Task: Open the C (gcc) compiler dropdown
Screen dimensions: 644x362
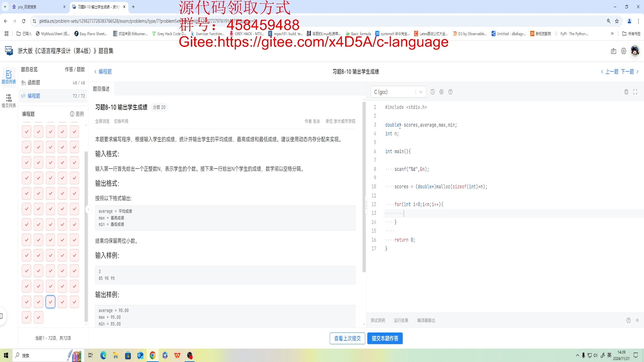Action: point(398,92)
